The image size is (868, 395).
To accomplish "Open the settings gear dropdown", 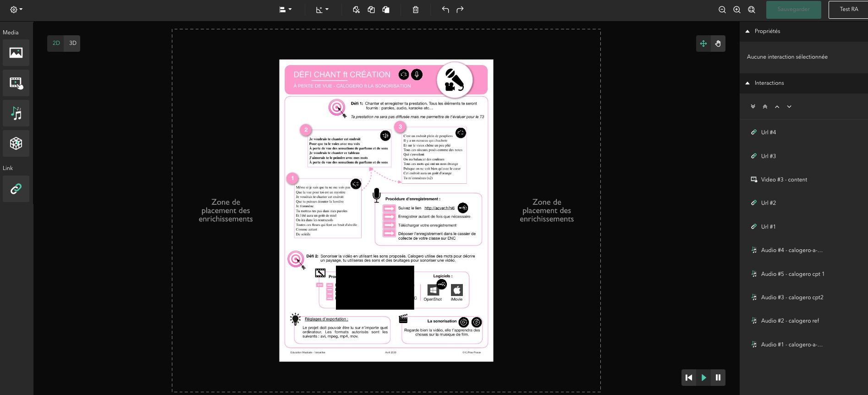I will (16, 10).
